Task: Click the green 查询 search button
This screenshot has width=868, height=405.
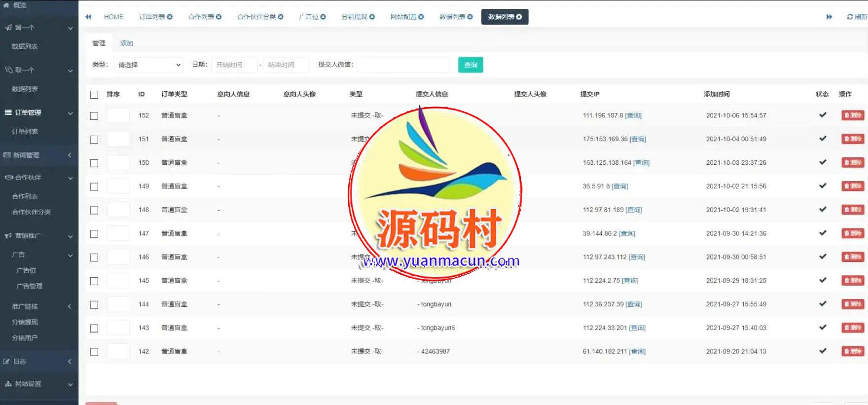Action: click(x=470, y=65)
